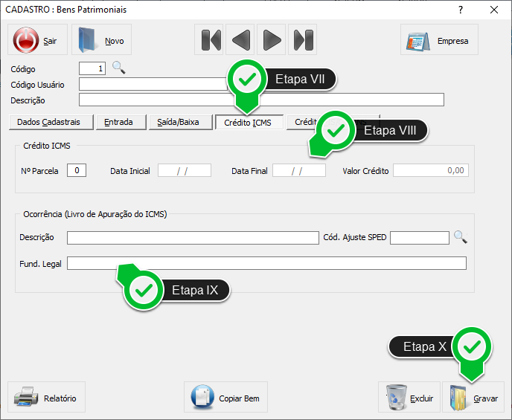
Task: Click the Fund. Legal text field
Action: point(266,263)
